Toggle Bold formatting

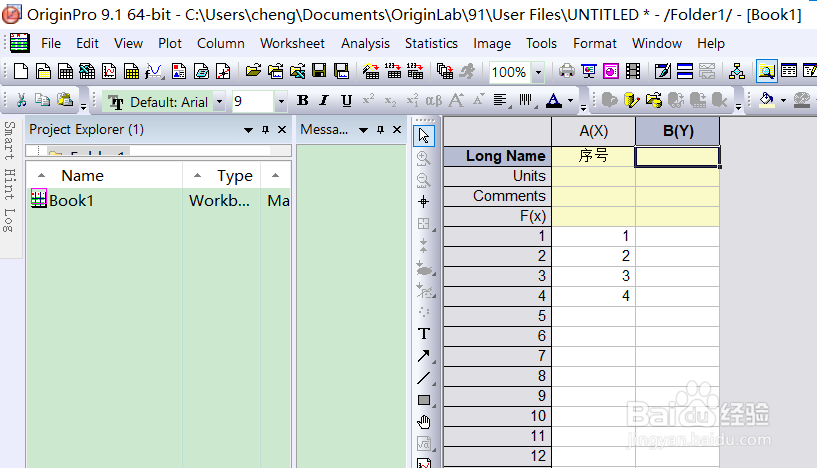pos(302,101)
